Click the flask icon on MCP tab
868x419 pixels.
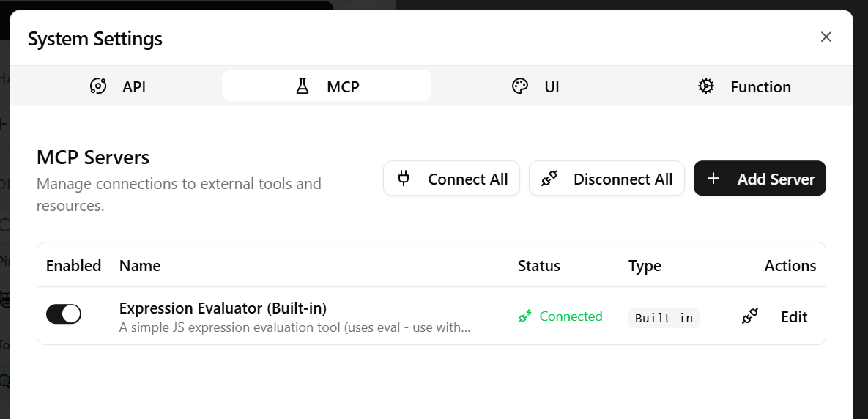tap(303, 86)
